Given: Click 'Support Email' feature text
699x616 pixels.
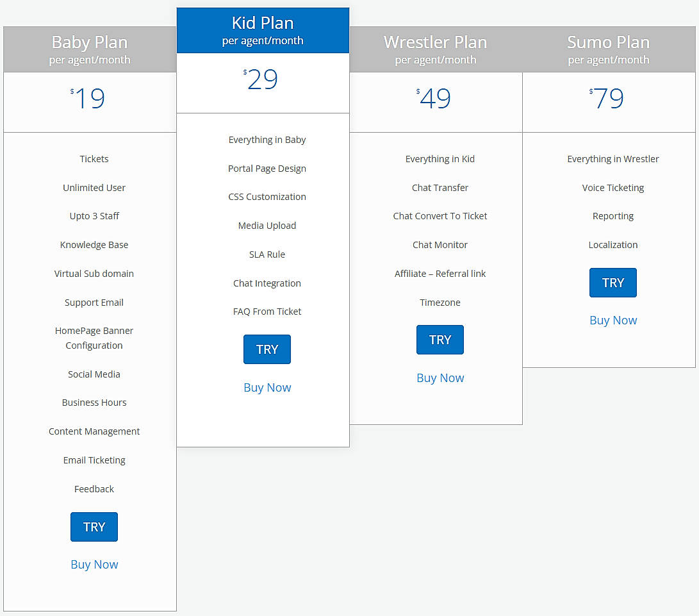Looking at the screenshot, I should 94,303.
